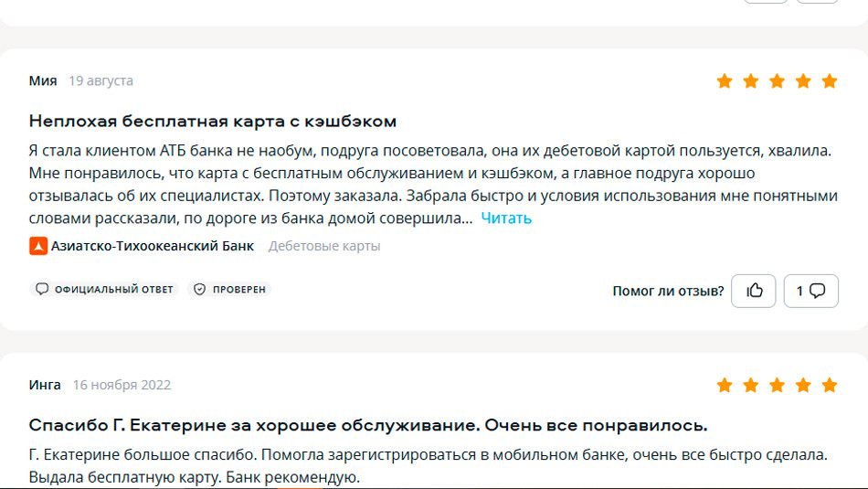Viewport: 868px width, 489px height.
Task: Select the Дебетовые карты category link
Action: point(324,246)
